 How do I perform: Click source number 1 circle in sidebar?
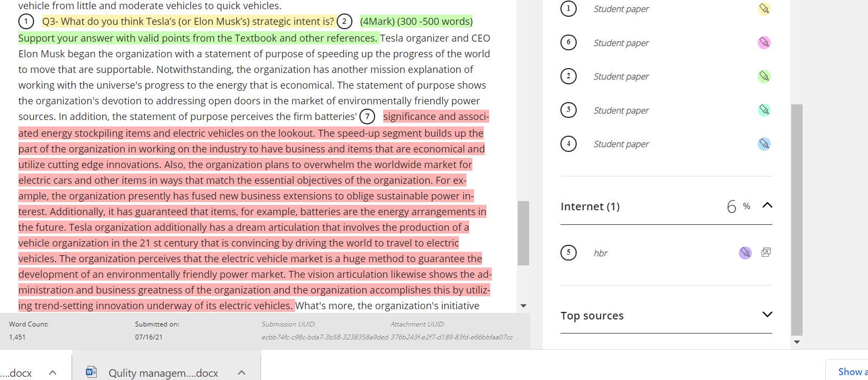pyautogui.click(x=568, y=9)
